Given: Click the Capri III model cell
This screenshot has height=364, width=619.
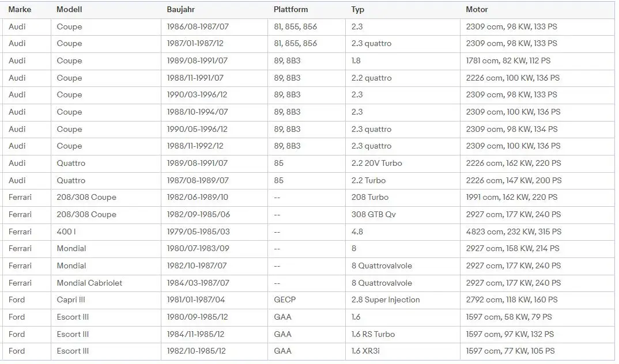Looking at the screenshot, I should point(71,300).
